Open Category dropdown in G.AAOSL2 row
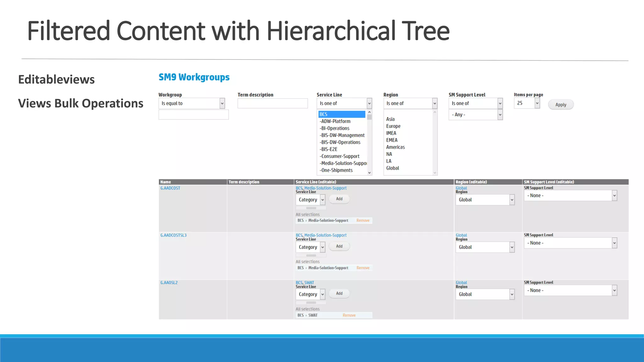644x362 pixels. tap(311, 294)
